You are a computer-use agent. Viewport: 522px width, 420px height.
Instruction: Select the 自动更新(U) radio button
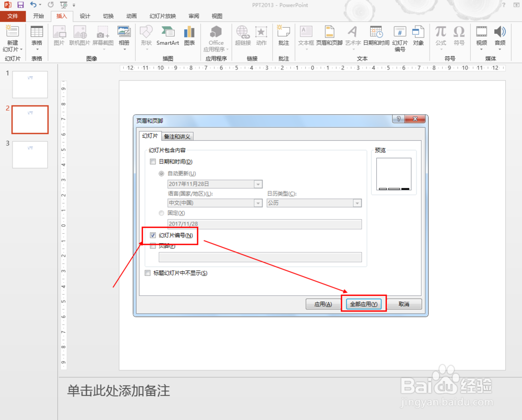(161, 174)
